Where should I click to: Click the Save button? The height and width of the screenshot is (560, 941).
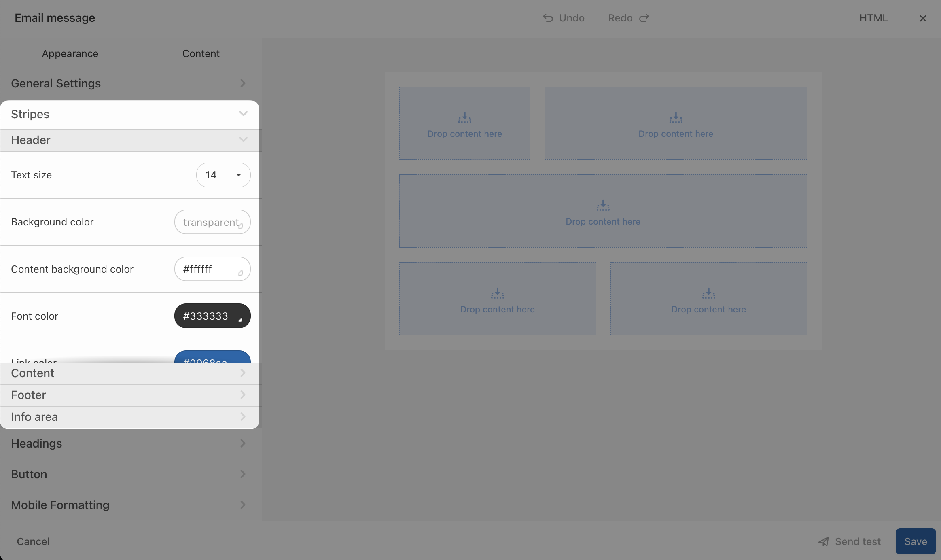point(916,541)
